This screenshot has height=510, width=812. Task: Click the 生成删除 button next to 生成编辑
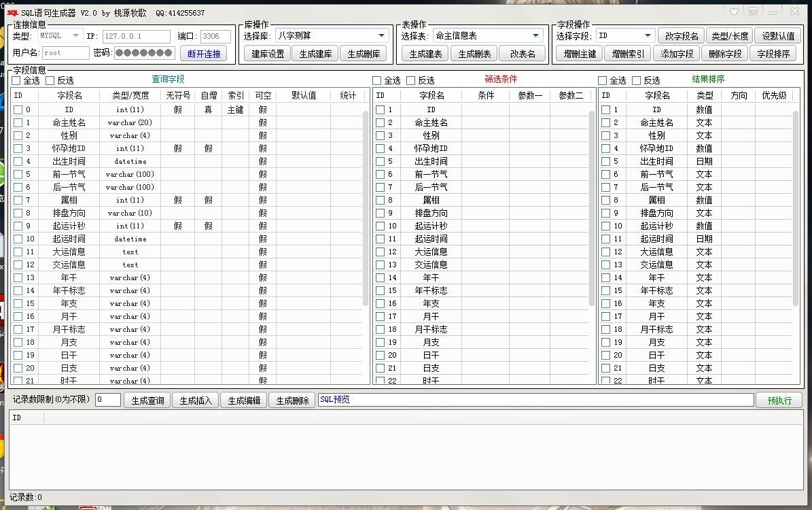[292, 400]
